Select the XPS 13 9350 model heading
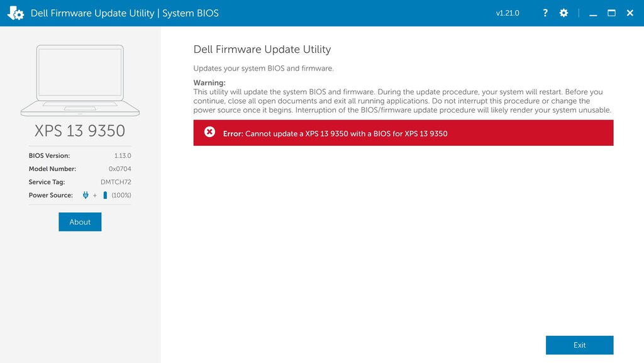The height and width of the screenshot is (363, 644). click(x=80, y=131)
